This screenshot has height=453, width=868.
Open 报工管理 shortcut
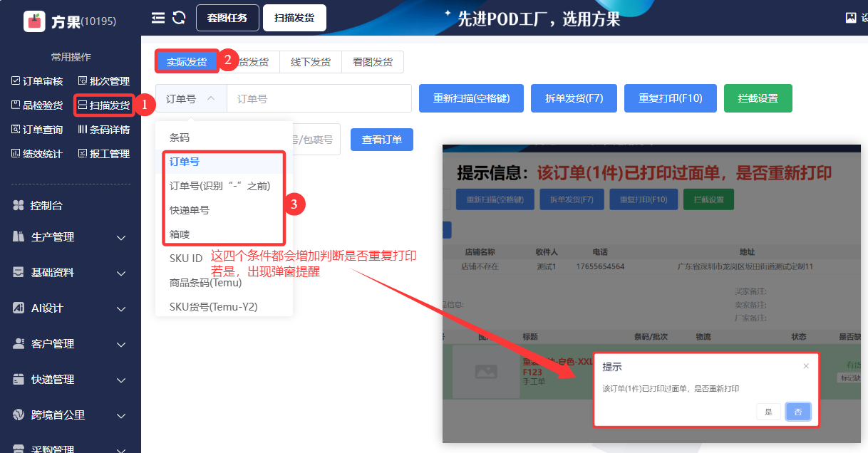click(x=104, y=154)
